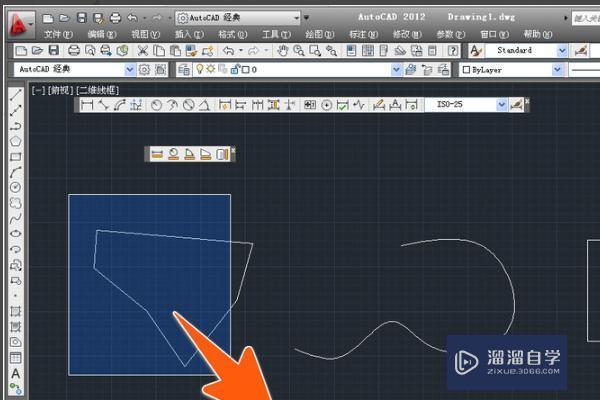The height and width of the screenshot is (400, 600).
Task: Click the search input field in title bar
Action: point(586,18)
